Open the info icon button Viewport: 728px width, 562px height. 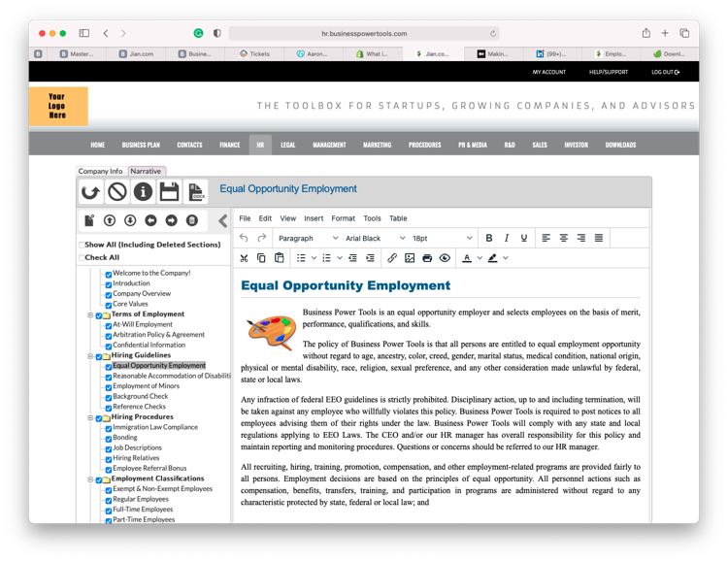[x=143, y=192]
